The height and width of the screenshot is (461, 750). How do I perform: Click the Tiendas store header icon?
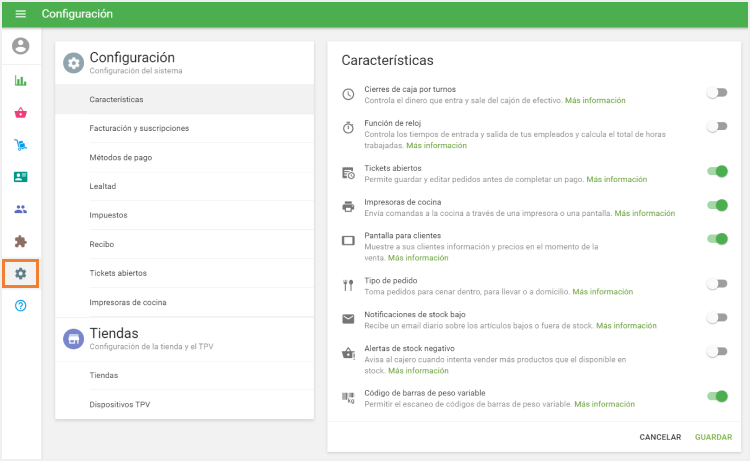coord(74,339)
